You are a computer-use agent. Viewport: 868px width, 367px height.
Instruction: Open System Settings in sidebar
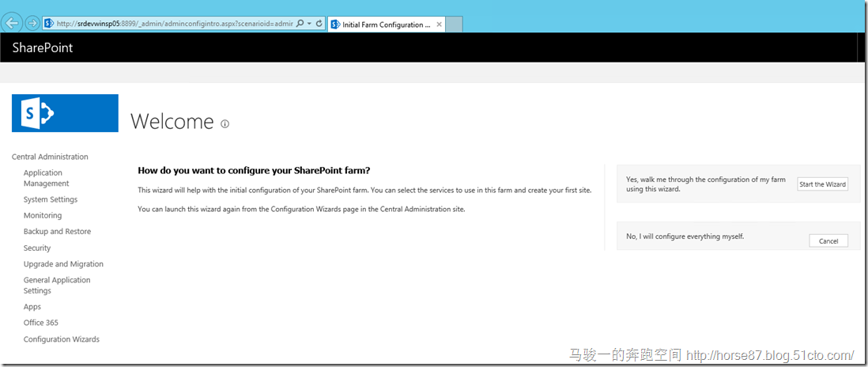click(51, 199)
